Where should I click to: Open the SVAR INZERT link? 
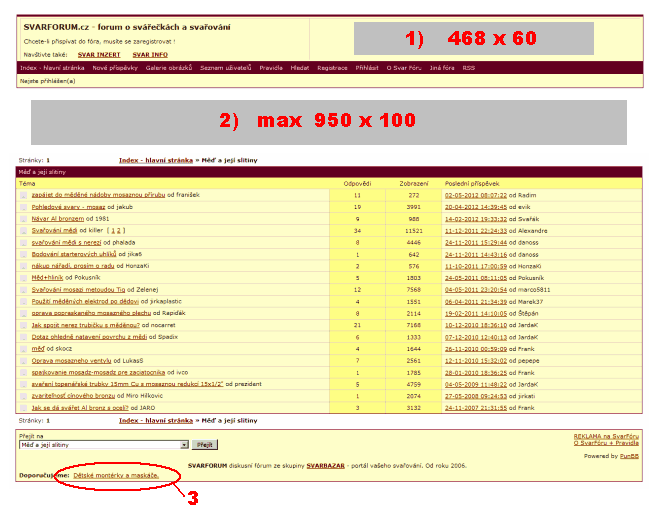click(99, 55)
